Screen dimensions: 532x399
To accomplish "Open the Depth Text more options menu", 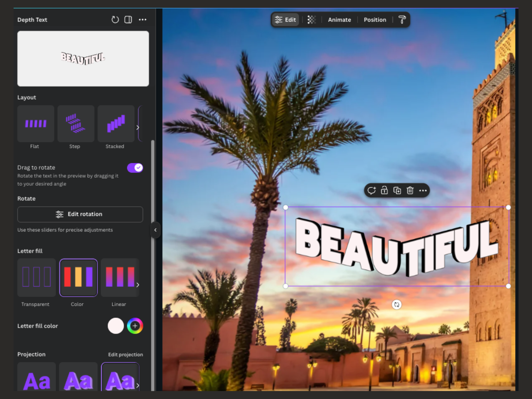I will [143, 20].
